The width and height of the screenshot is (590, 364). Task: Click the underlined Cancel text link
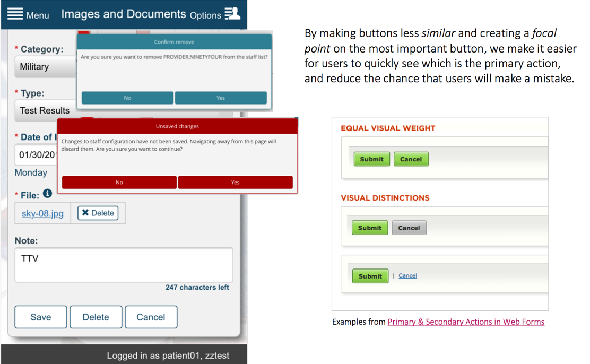point(407,276)
